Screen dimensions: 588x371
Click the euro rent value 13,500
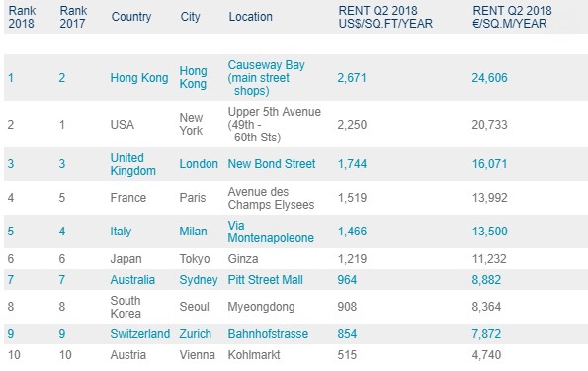coord(489,232)
